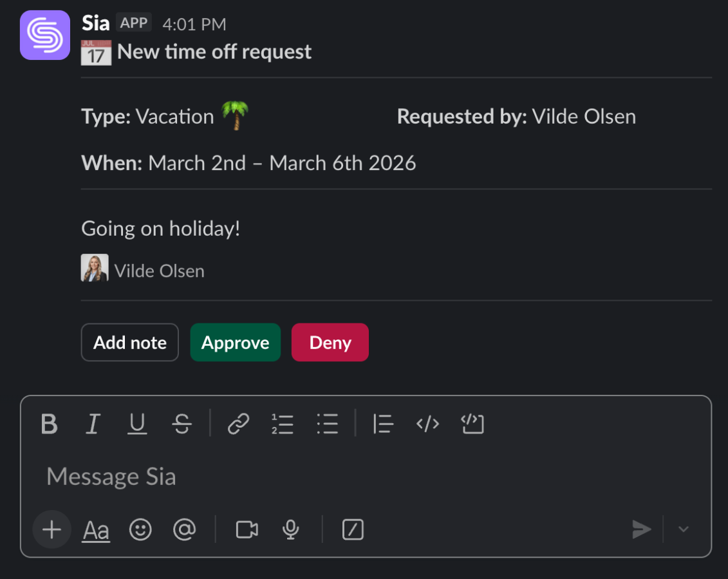Click in the Message Sia field
Viewport: 728px width, 579px height.
322,477
